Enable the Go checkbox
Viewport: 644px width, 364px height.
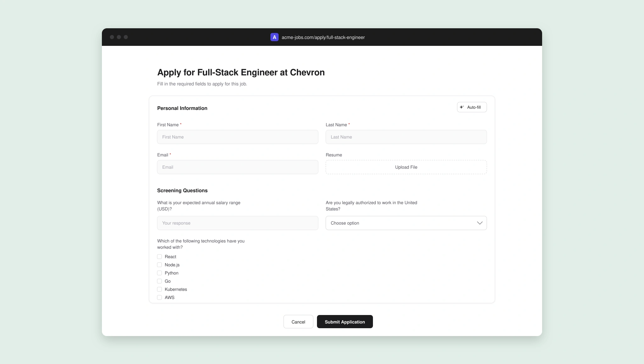coord(159,281)
